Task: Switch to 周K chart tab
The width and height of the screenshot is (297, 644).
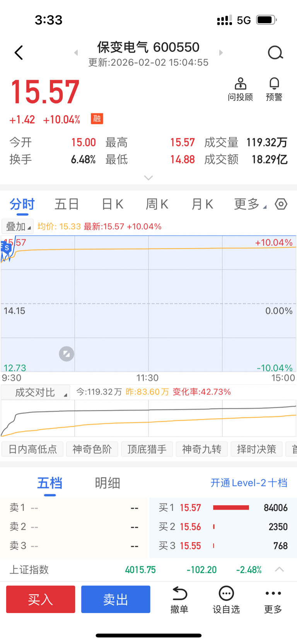Action: tap(157, 204)
